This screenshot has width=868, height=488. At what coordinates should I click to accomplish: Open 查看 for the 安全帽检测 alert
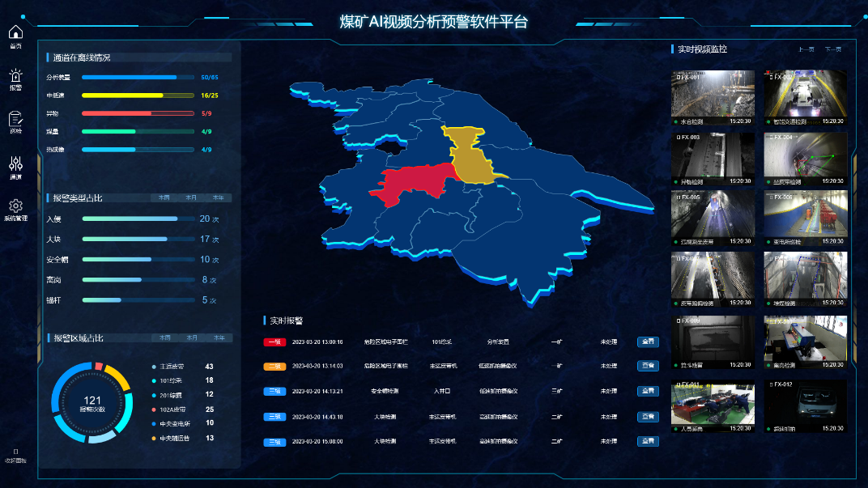coord(647,392)
